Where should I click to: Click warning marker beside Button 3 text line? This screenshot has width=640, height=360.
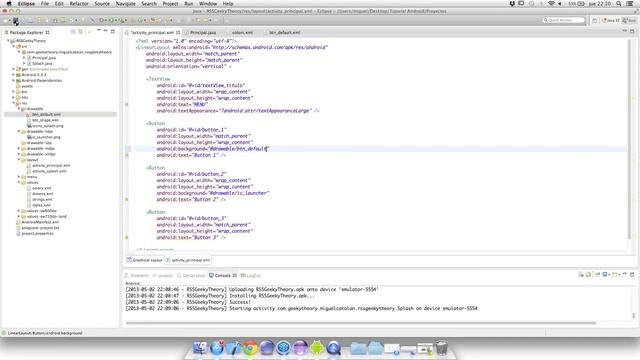pos(127,238)
